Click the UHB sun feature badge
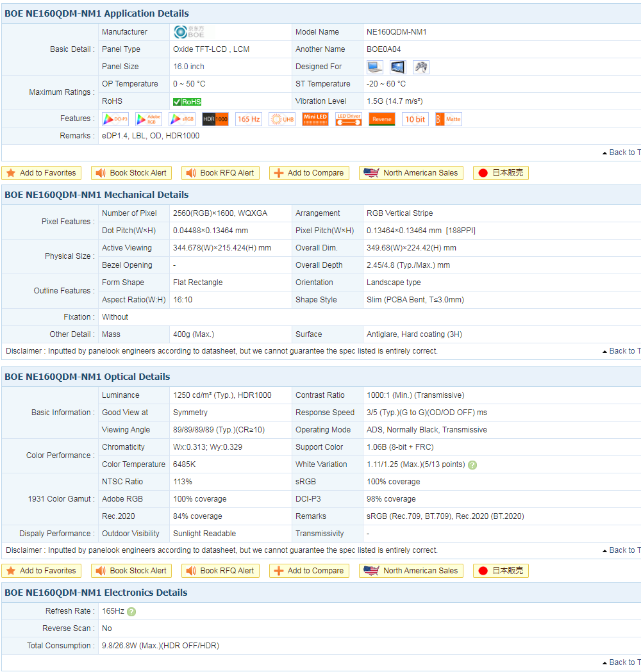The image size is (641, 672). pyautogui.click(x=282, y=119)
